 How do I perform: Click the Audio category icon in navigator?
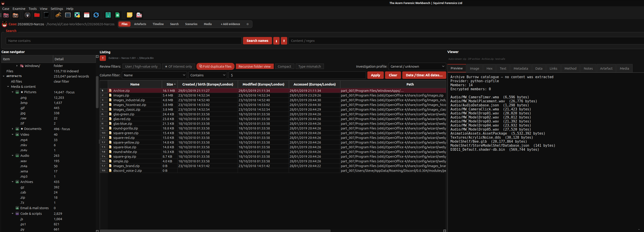point(17,155)
